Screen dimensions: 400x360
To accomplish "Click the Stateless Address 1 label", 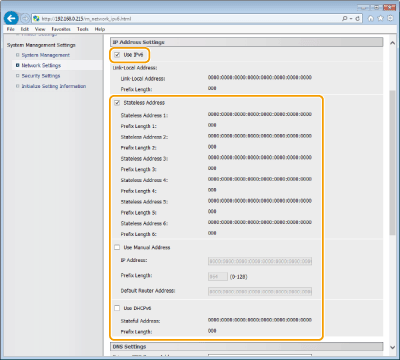I will [x=144, y=115].
